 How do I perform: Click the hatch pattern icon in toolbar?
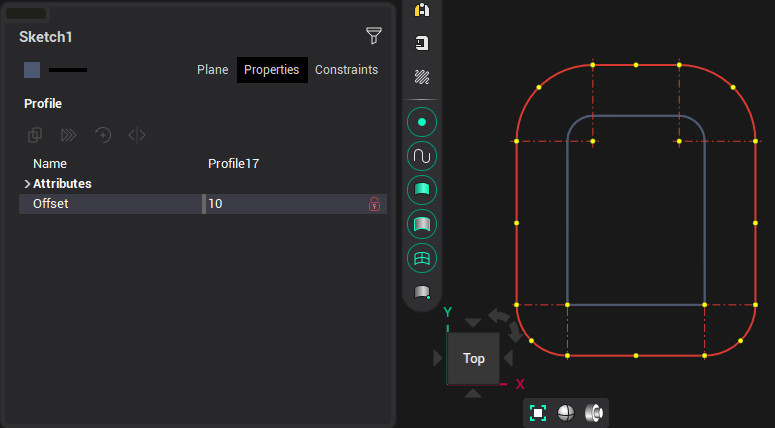[x=422, y=77]
